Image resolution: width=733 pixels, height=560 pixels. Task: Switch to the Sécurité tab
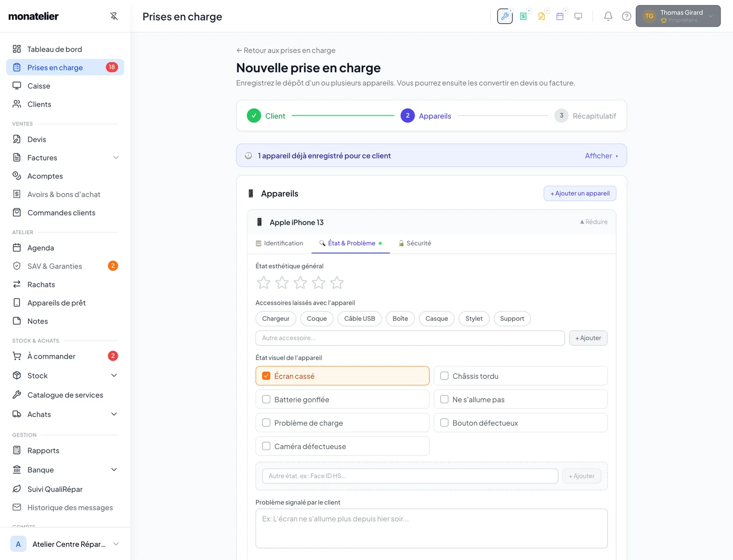pos(415,243)
